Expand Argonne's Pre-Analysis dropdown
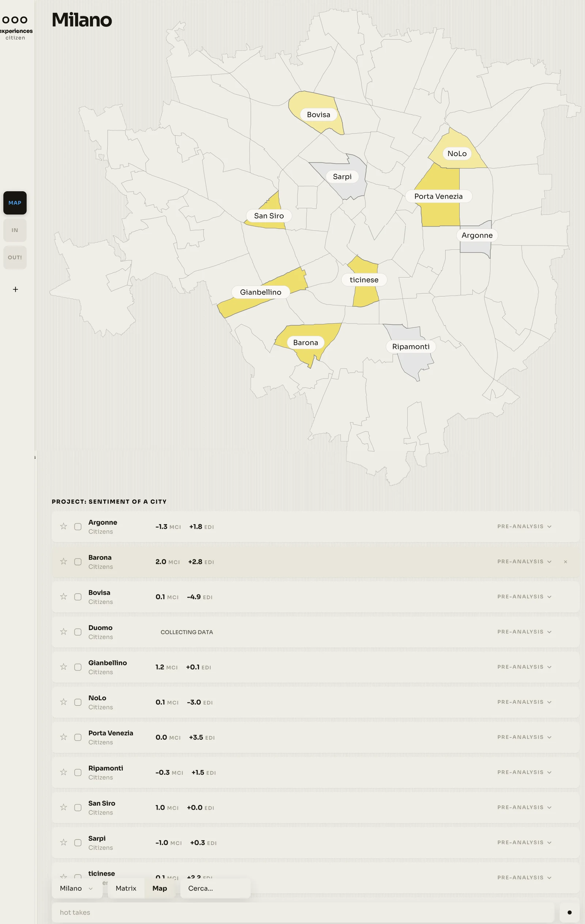The width and height of the screenshot is (585, 924). click(x=524, y=526)
